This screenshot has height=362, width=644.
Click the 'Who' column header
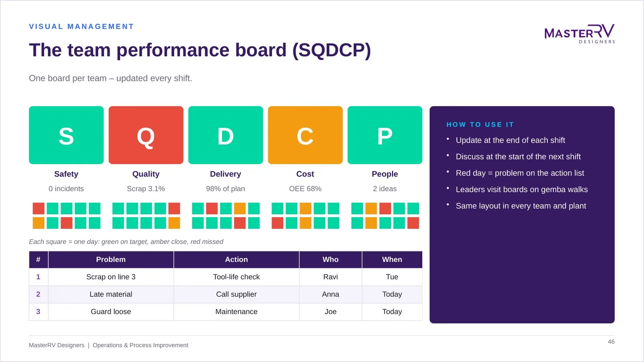[331, 260]
